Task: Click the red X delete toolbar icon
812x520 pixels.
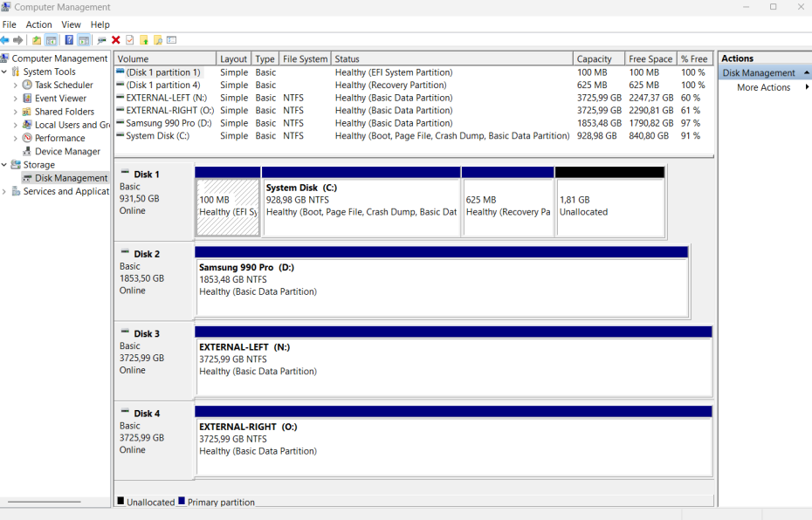Action: click(115, 40)
